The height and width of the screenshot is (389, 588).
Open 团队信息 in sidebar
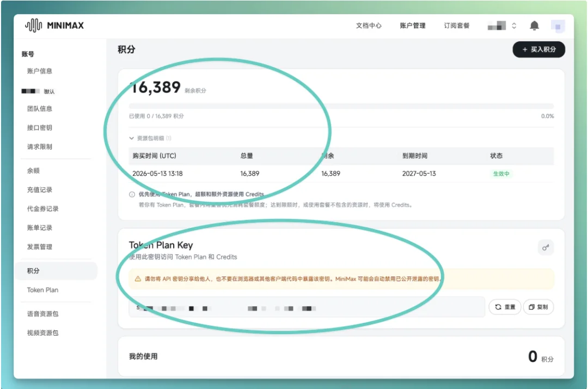point(39,109)
